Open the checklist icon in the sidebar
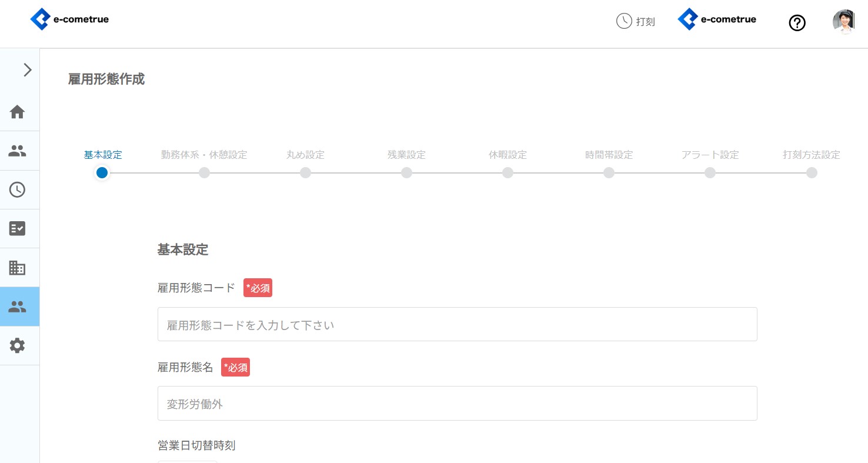 click(x=18, y=228)
